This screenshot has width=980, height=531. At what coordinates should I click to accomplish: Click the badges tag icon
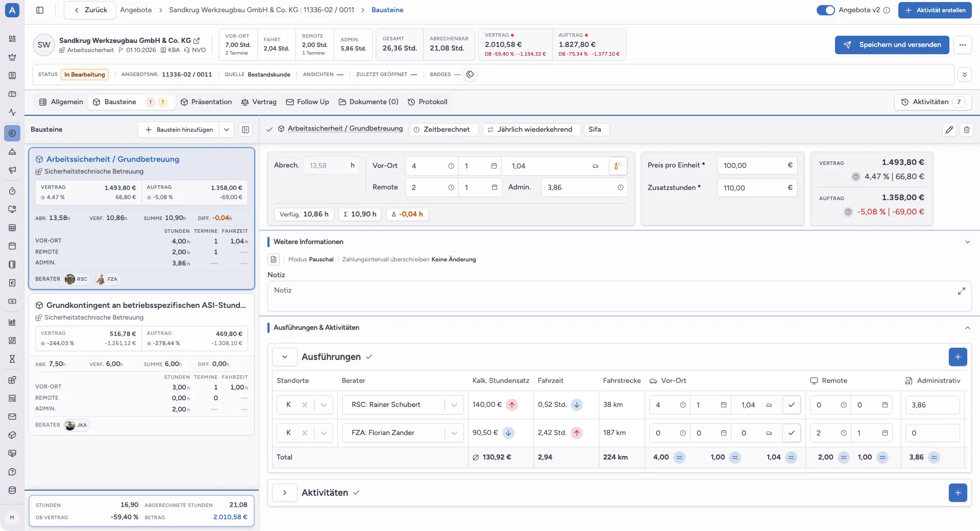pyautogui.click(x=470, y=75)
